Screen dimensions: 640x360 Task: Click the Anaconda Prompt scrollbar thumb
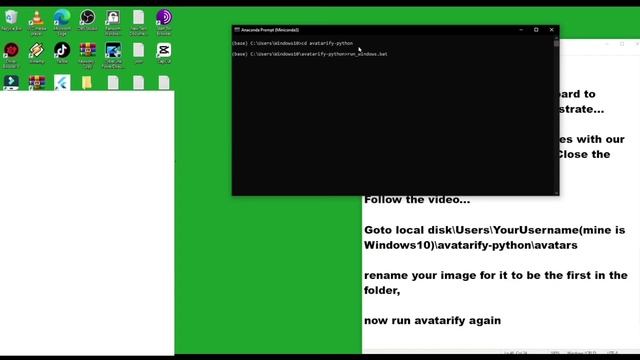click(556, 43)
